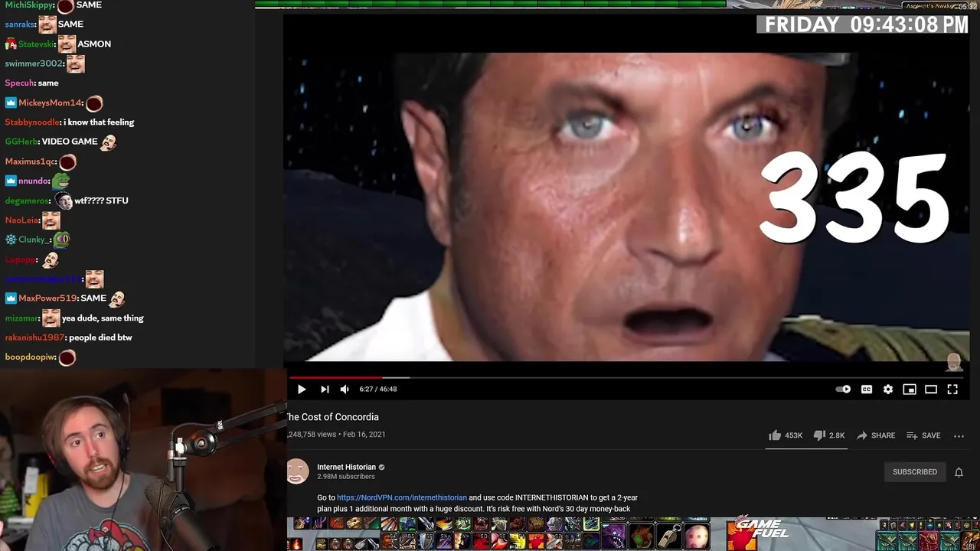Skip to the next video
The width and height of the screenshot is (980, 551).
(325, 390)
